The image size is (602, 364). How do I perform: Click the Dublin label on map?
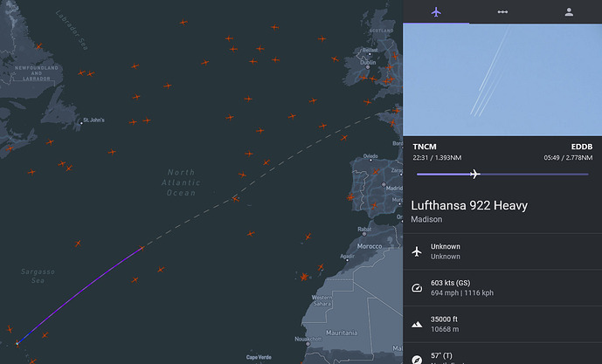click(x=368, y=63)
